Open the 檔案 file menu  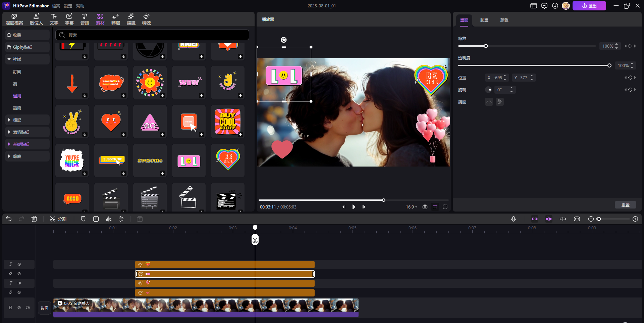[x=56, y=6]
